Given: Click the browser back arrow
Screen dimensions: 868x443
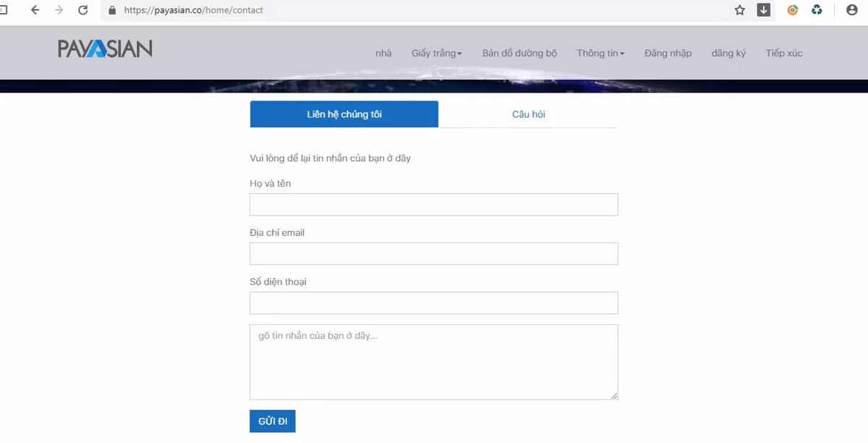Looking at the screenshot, I should 35,10.
